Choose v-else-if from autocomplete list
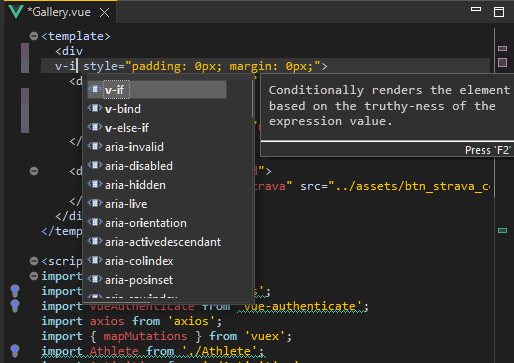 point(157,128)
